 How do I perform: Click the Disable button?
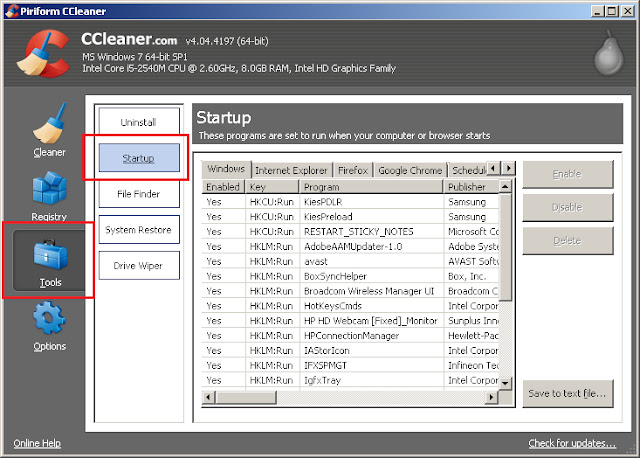pos(567,207)
